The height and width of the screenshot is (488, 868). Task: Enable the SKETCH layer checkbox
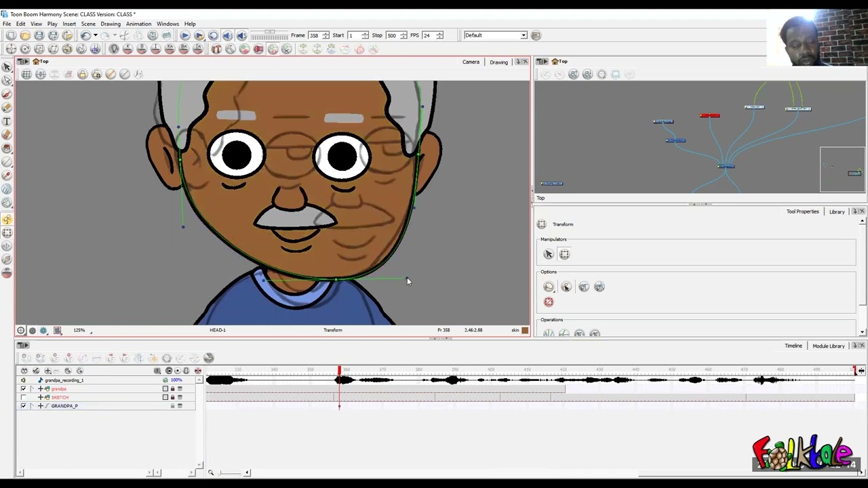pyautogui.click(x=23, y=397)
